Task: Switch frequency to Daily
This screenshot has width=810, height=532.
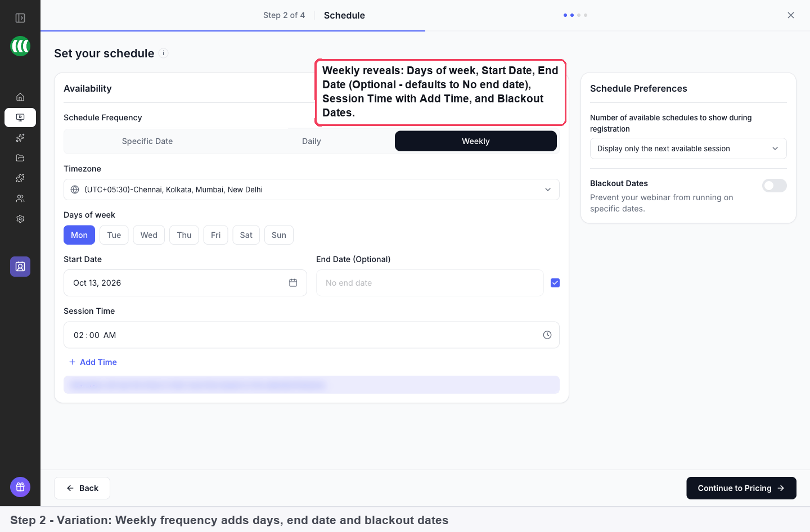Action: coord(312,141)
